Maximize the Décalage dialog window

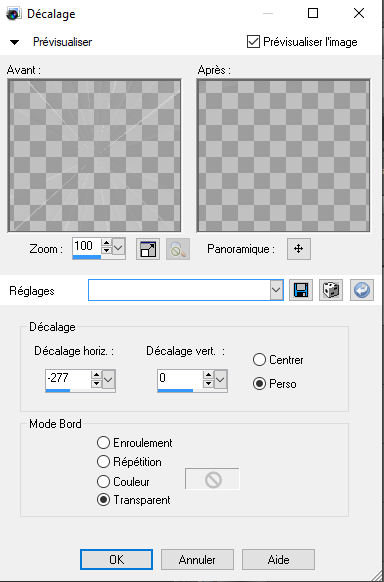(313, 14)
